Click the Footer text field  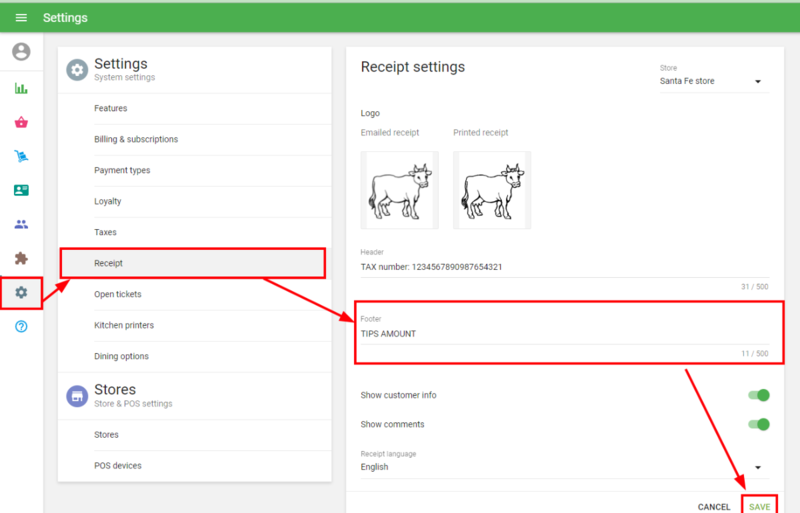[x=563, y=334]
